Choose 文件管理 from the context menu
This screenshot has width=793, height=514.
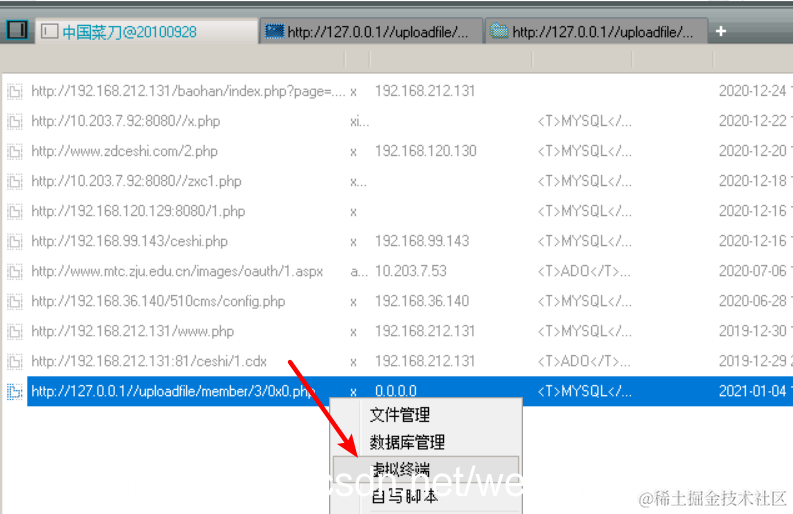pyautogui.click(x=400, y=415)
